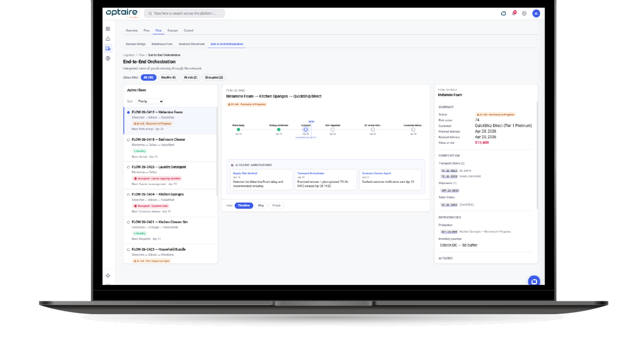Select FLOW-26-0418 Bathroom Cleaner flow
This screenshot has height=348, width=644.
(x=170, y=148)
